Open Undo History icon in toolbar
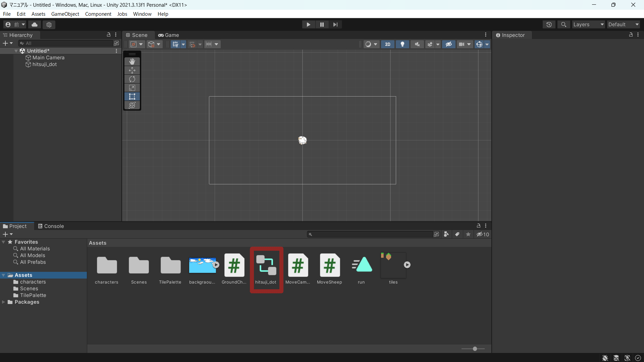 [x=549, y=24]
